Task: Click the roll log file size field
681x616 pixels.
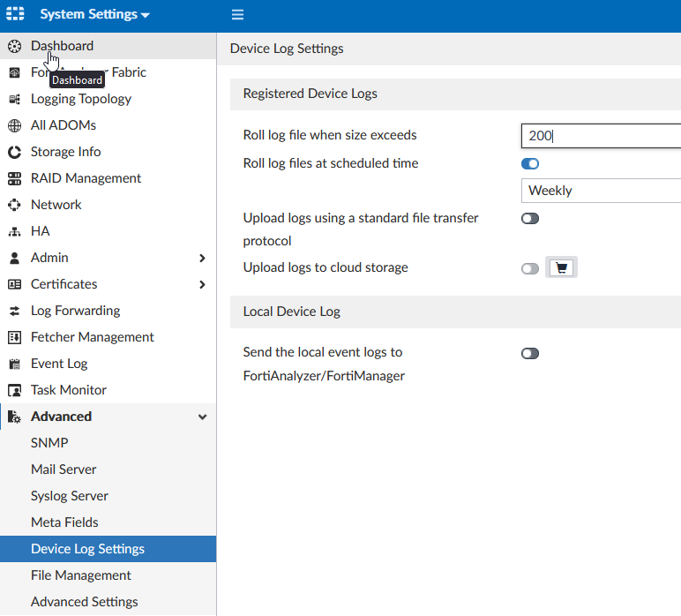Action: pos(602,136)
